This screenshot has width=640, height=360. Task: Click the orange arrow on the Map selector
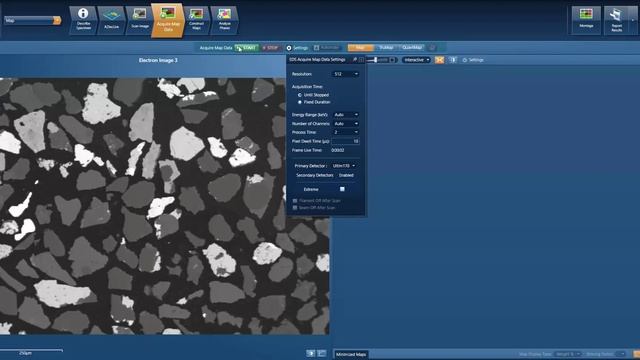click(57, 20)
